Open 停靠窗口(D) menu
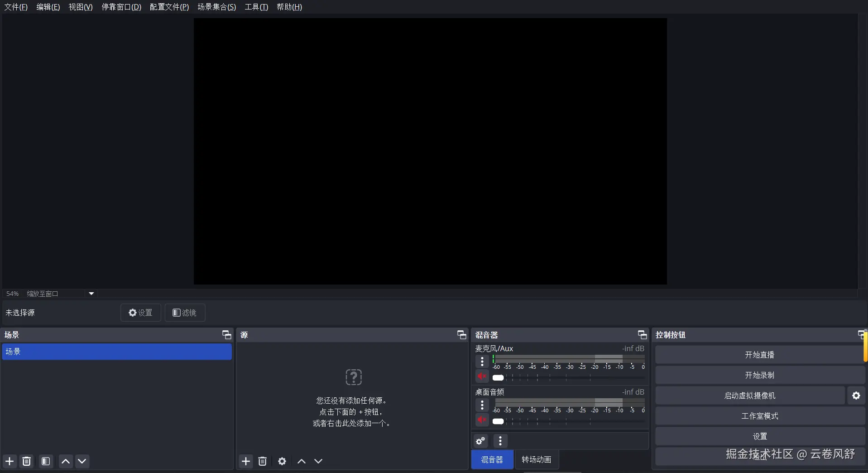868x473 pixels. [x=121, y=7]
